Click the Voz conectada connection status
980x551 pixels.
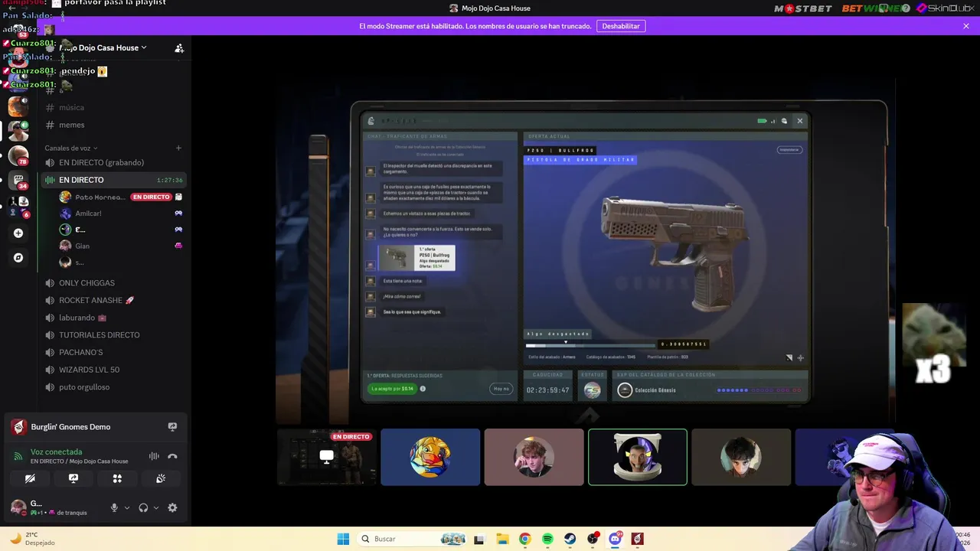click(x=56, y=452)
